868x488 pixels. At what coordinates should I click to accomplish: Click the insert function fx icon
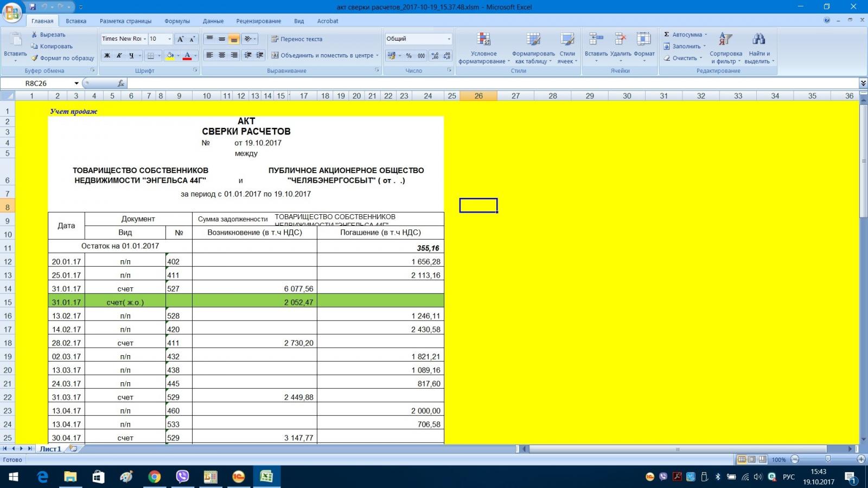(x=120, y=84)
